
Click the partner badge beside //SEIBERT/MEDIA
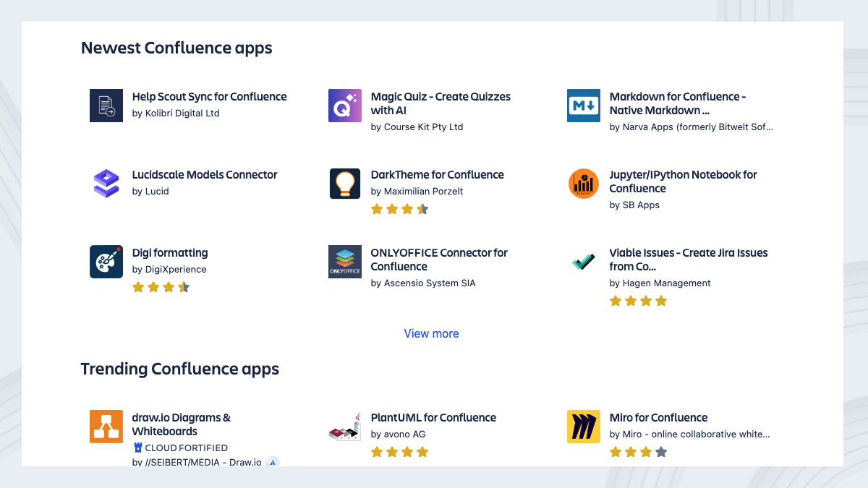273,462
